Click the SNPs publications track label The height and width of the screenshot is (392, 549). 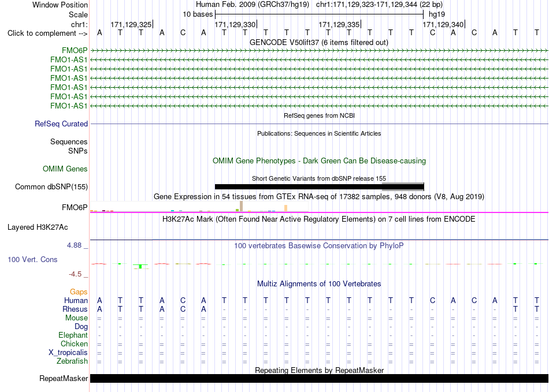pos(78,151)
